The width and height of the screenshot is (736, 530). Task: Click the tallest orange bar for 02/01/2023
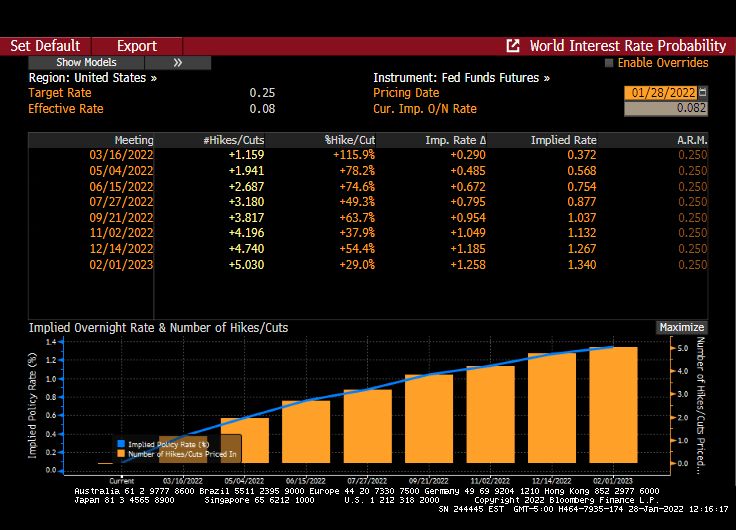(x=613, y=405)
